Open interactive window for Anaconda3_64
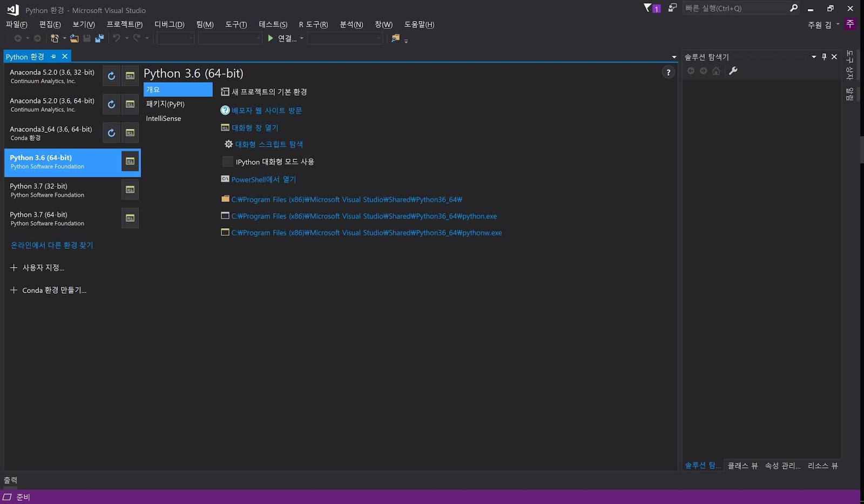This screenshot has width=864, height=504. [130, 133]
